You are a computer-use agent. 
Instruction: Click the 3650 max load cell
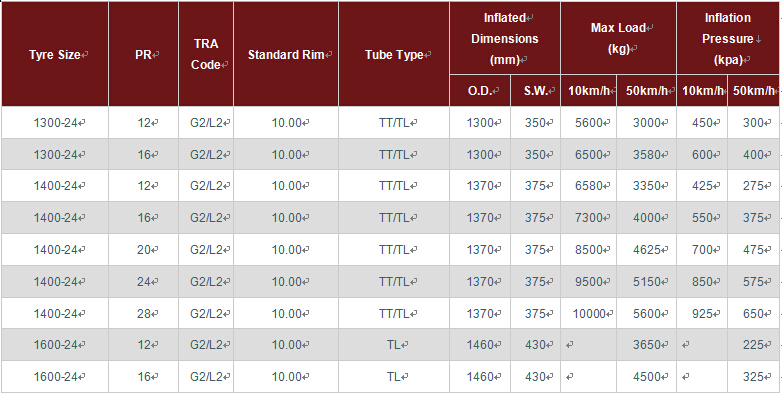647,345
